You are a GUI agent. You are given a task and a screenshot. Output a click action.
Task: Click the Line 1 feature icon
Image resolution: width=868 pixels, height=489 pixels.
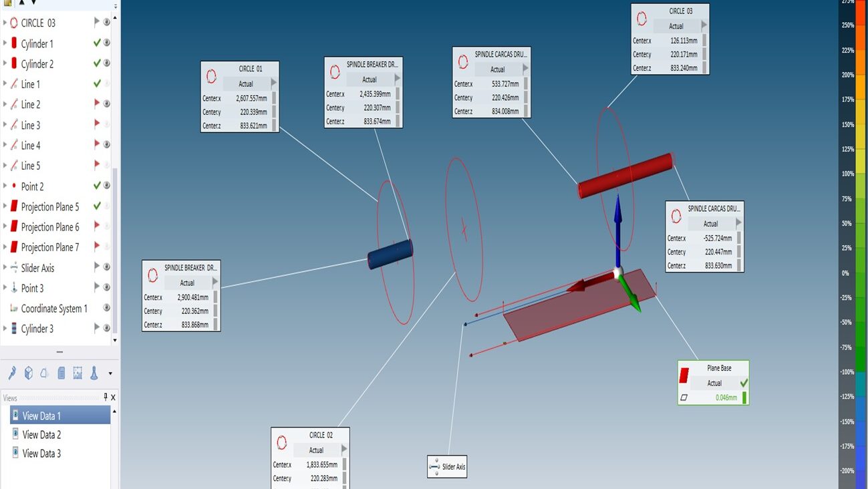[x=14, y=84]
